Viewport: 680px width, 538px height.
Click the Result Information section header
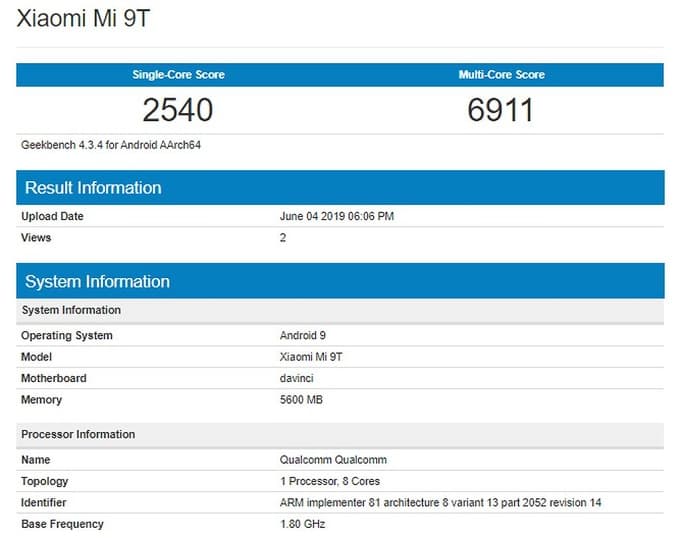pyautogui.click(x=340, y=187)
